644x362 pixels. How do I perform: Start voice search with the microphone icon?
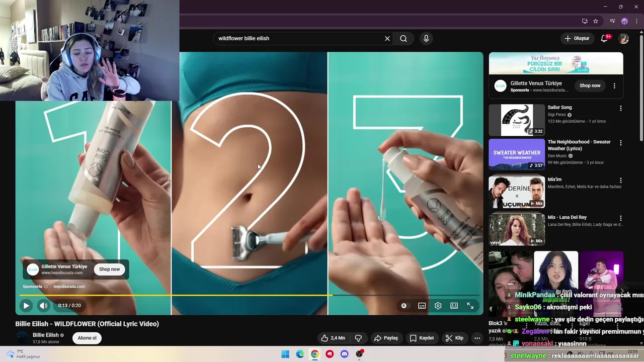426,38
